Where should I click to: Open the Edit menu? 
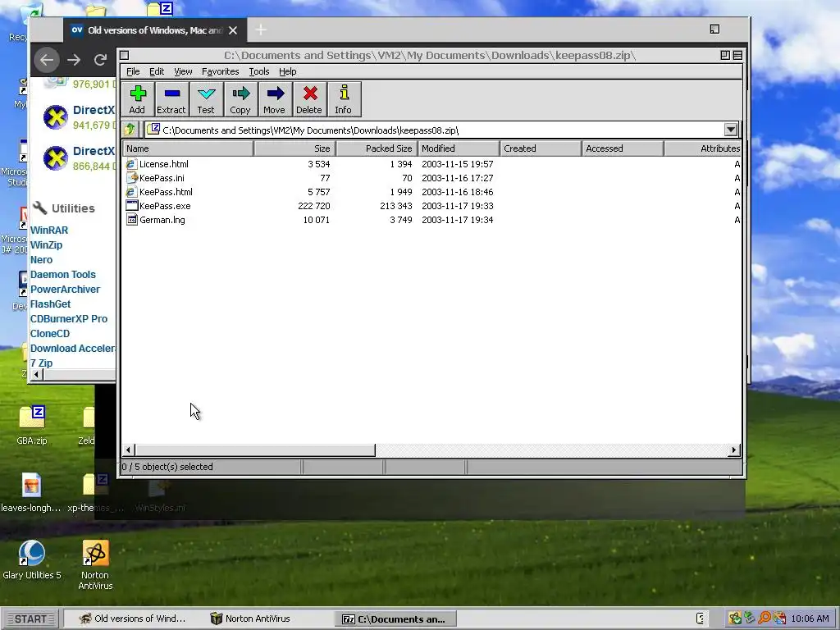coord(157,71)
